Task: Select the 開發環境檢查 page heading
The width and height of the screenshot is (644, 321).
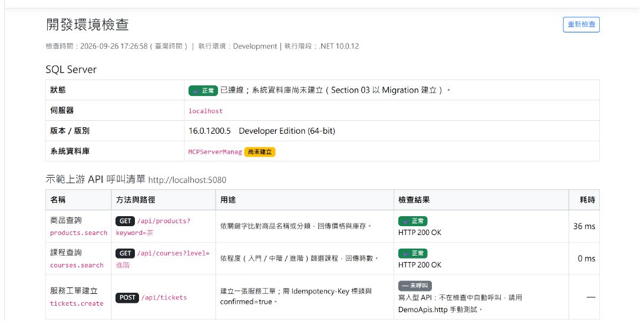Action: tap(87, 25)
